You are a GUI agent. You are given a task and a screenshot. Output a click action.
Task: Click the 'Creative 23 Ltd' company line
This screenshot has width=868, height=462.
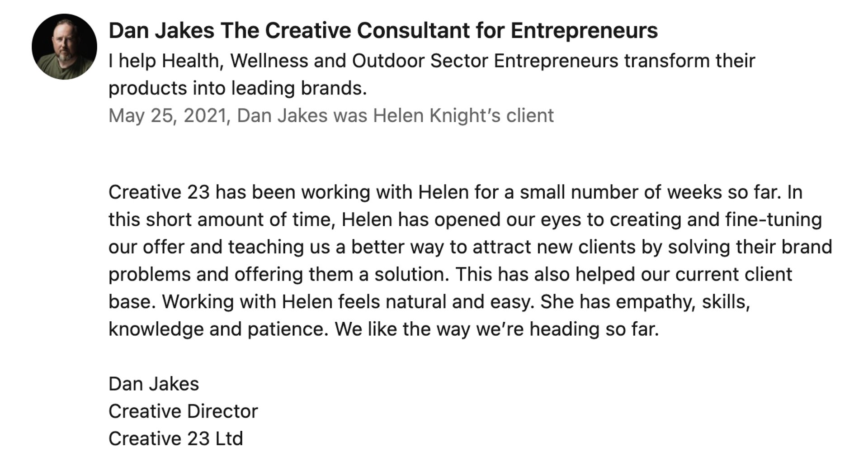[176, 439]
